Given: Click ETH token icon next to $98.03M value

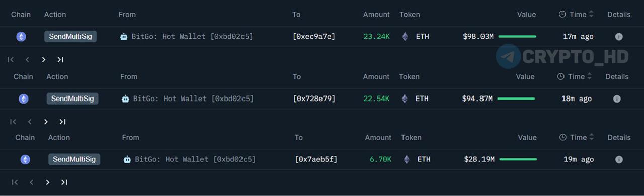Looking at the screenshot, I should click(x=405, y=37).
